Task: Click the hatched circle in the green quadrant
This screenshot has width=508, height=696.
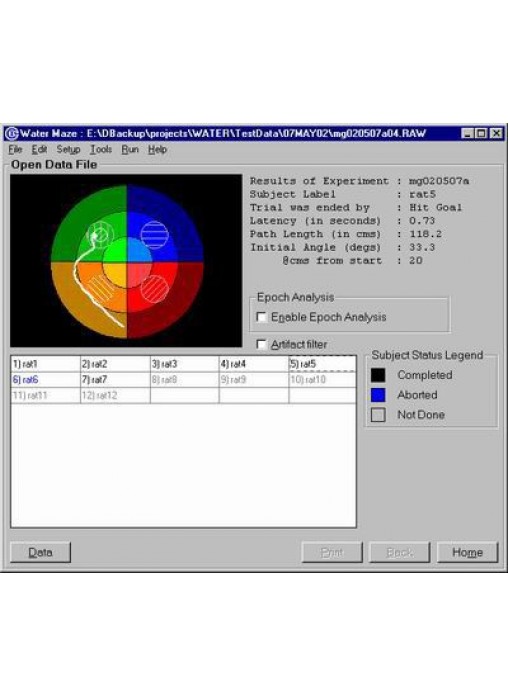Action: (100, 235)
